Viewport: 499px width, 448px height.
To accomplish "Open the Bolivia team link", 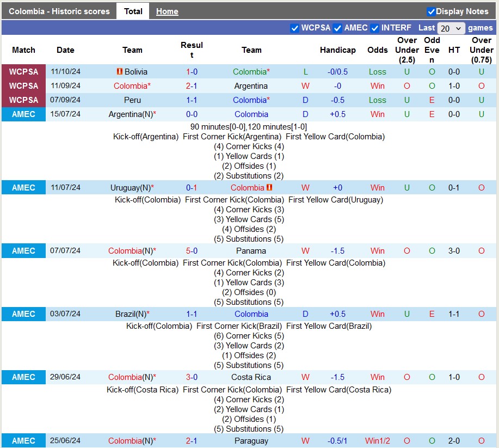I will pos(135,72).
